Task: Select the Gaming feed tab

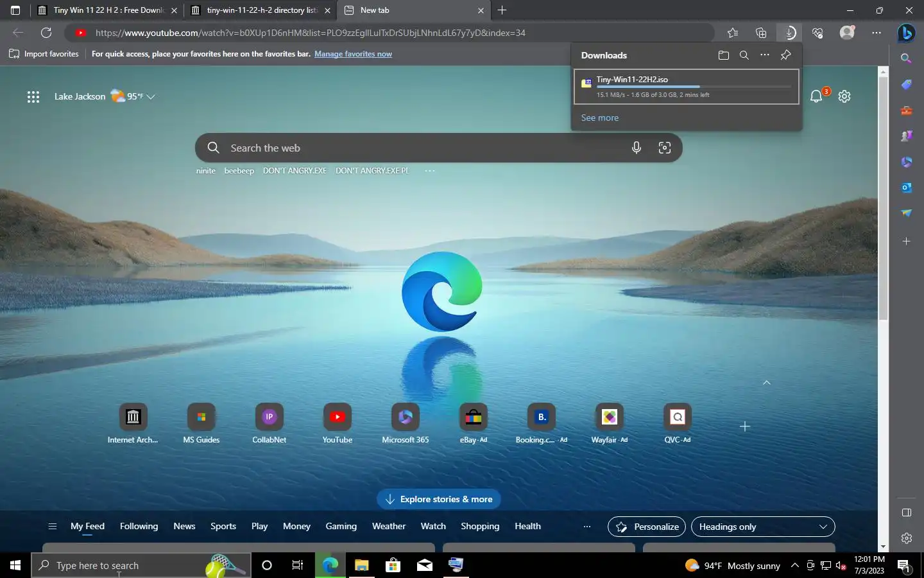Action: 341,526
